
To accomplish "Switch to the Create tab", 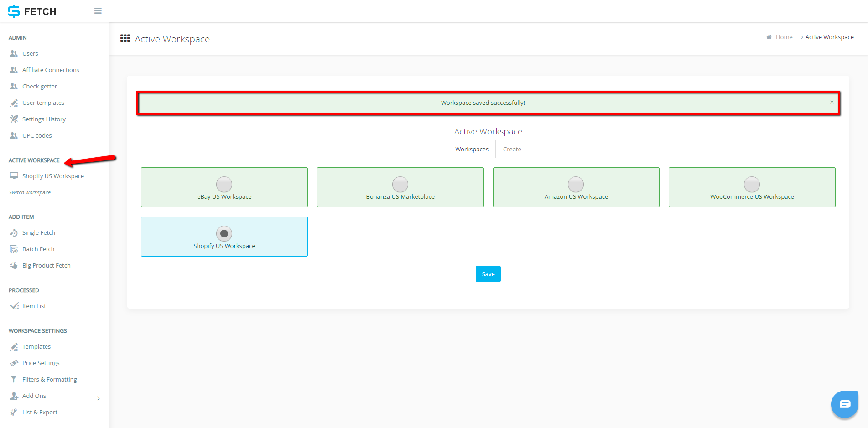I will [x=512, y=149].
